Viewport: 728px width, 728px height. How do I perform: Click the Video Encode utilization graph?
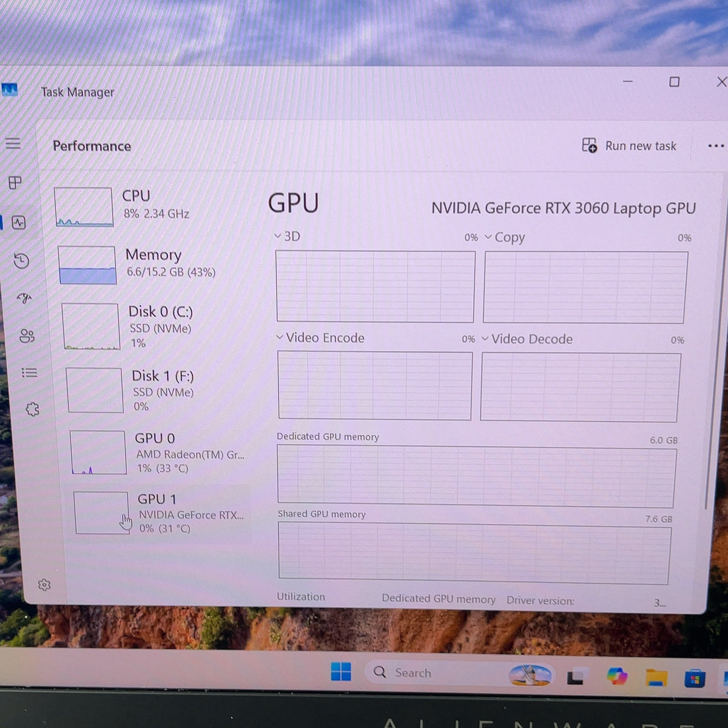375,385
